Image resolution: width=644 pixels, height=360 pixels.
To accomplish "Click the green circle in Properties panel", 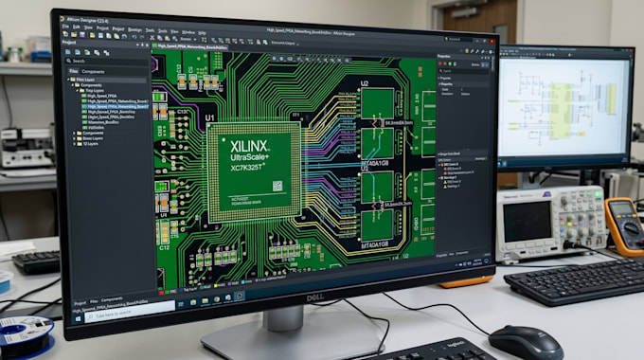I will (450, 63).
